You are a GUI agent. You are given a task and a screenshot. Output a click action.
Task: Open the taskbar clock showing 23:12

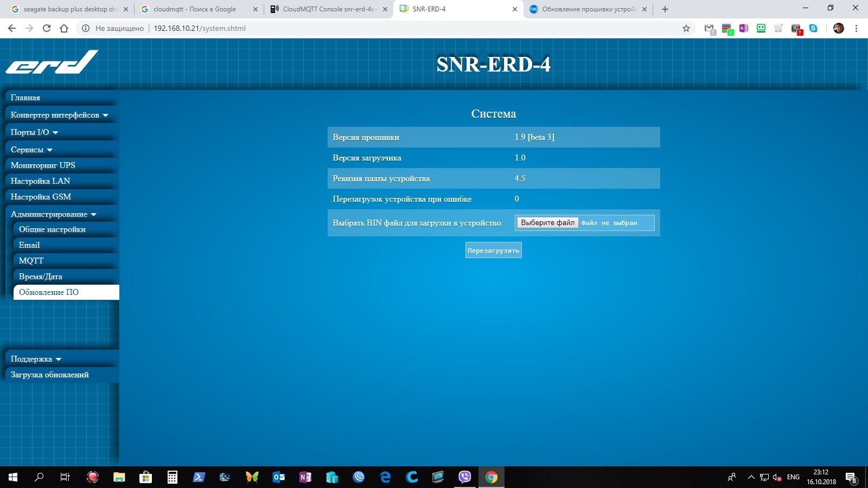[x=821, y=477]
